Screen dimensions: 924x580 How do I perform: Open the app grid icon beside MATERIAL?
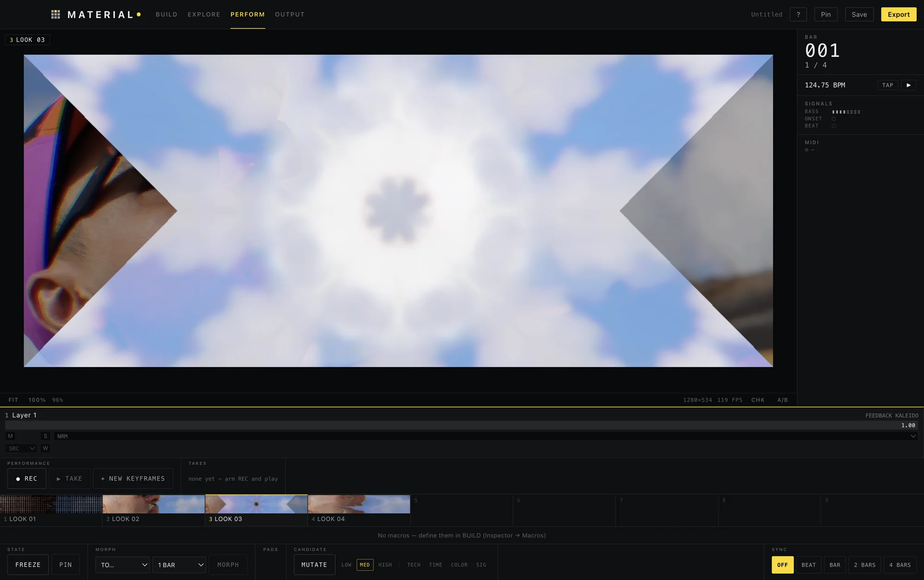(55, 14)
